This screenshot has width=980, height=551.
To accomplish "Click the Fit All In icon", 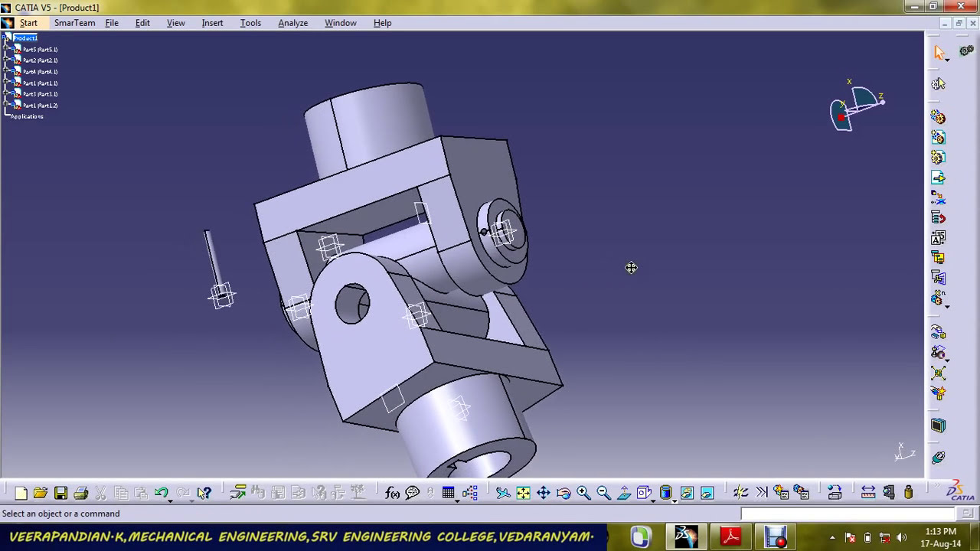I will (523, 493).
